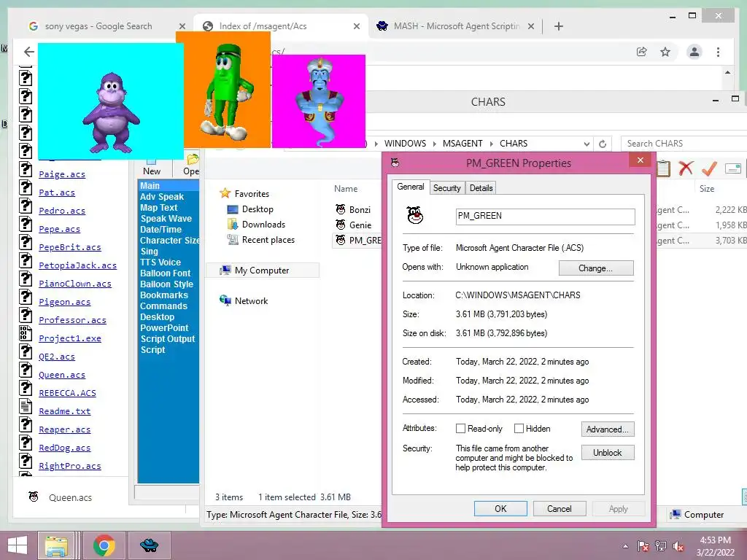Show hidden tray icons with the up arrow
Image resolution: width=747 pixels, height=560 pixels.
pyautogui.click(x=625, y=547)
